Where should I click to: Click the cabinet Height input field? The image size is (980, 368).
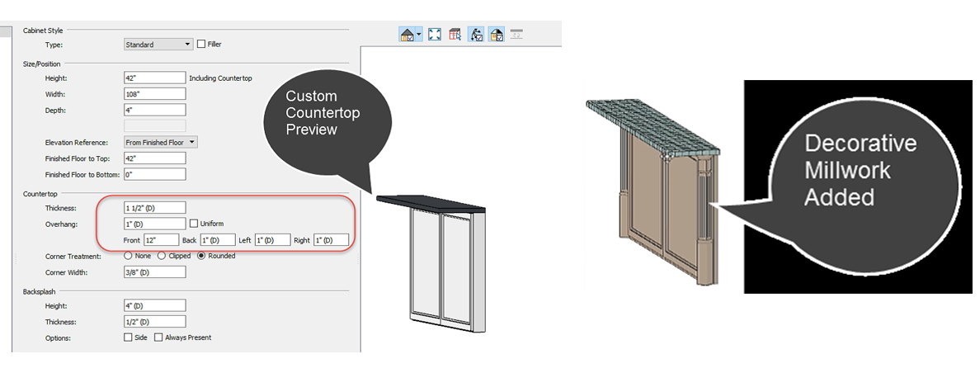(x=154, y=78)
